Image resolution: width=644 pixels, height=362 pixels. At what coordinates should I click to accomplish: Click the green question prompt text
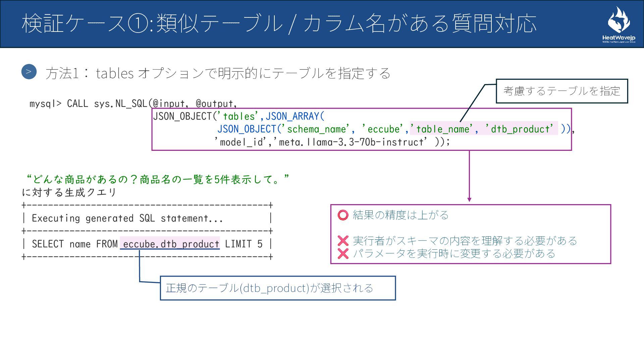157,179
